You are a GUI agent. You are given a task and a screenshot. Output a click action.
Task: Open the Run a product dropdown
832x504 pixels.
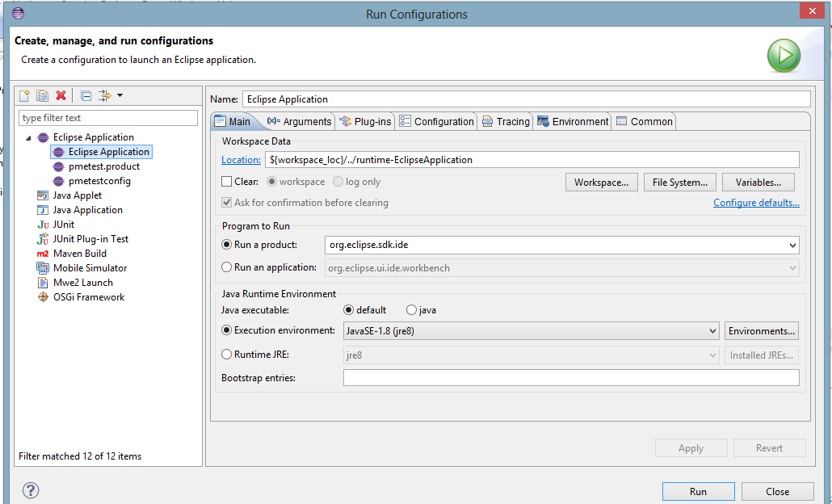pyautogui.click(x=792, y=245)
